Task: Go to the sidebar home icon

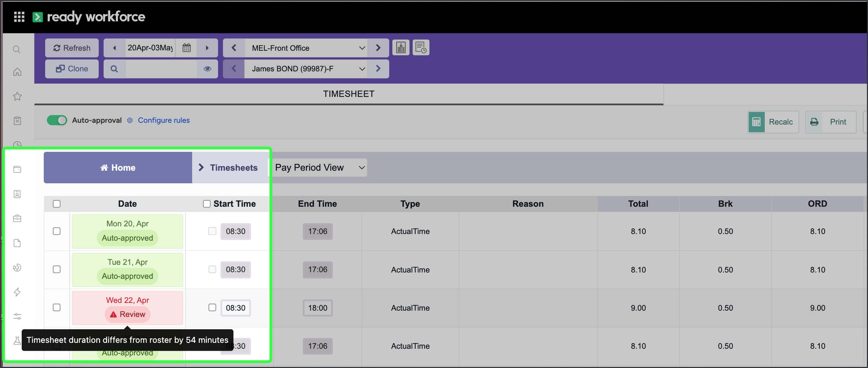Action: pyautogui.click(x=17, y=72)
